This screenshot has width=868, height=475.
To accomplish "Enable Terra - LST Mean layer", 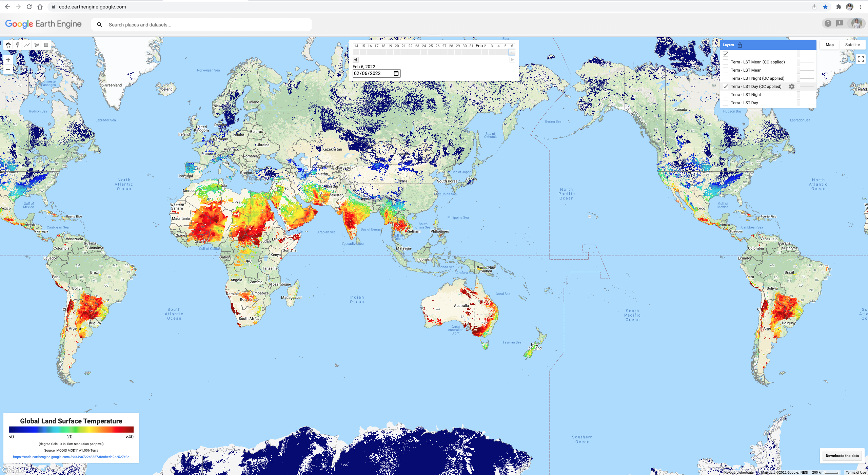I will tap(726, 70).
